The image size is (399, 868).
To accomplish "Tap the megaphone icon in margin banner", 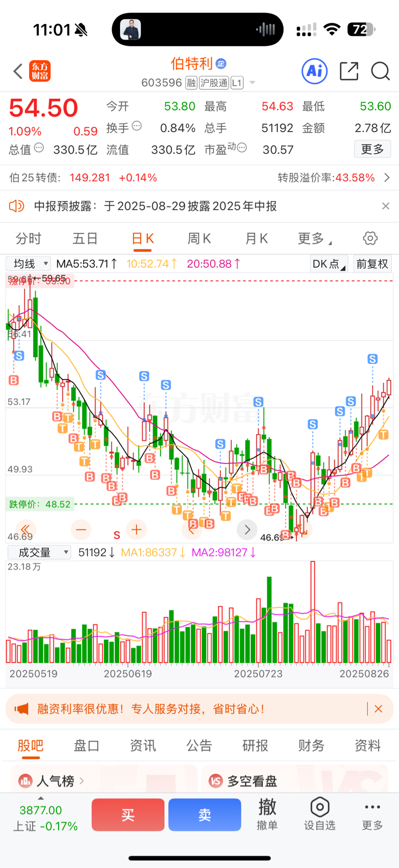I will 22,709.
